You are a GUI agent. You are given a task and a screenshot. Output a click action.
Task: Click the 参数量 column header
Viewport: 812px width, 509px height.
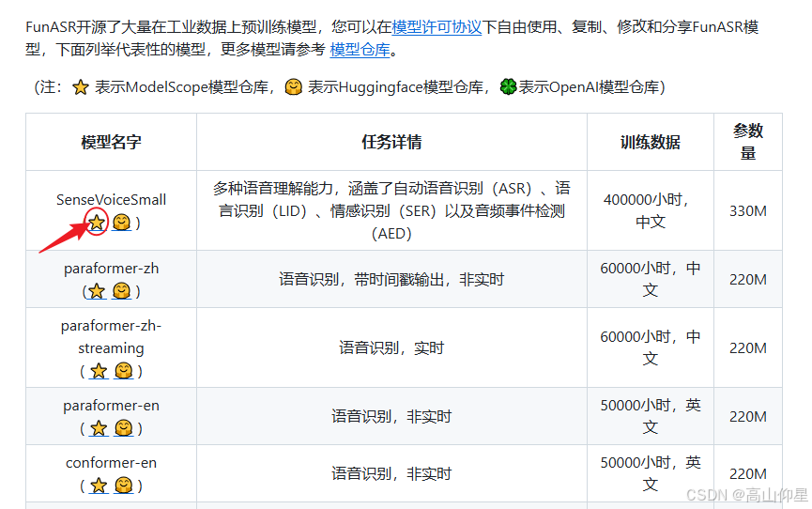point(748,142)
